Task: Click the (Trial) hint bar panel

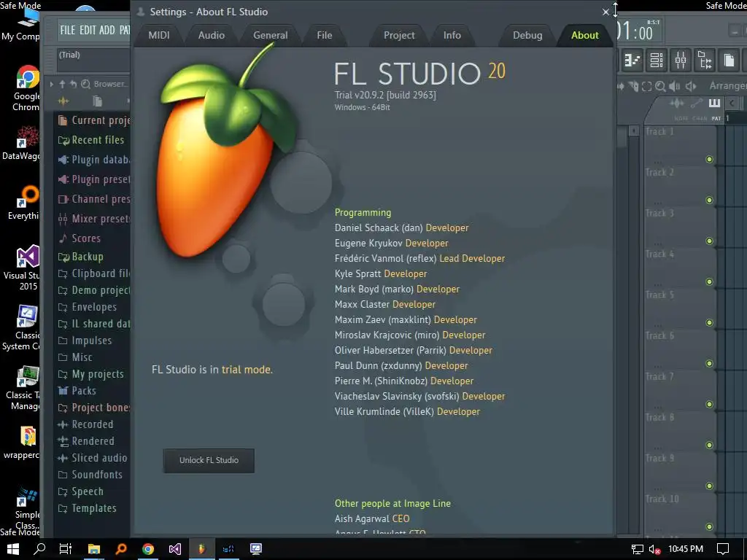Action: pos(93,60)
